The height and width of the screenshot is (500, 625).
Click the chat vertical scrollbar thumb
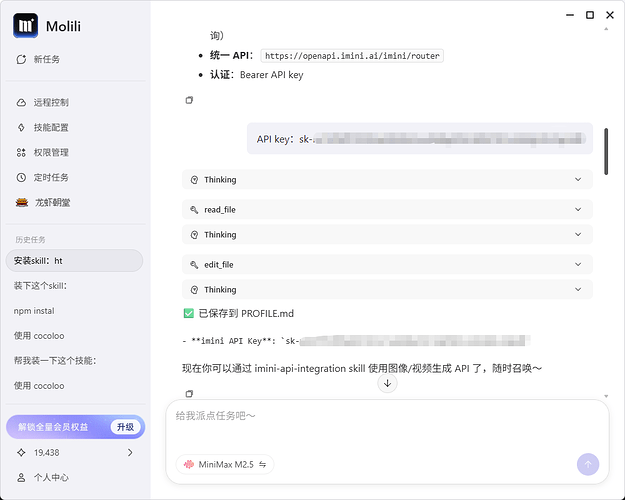606,152
